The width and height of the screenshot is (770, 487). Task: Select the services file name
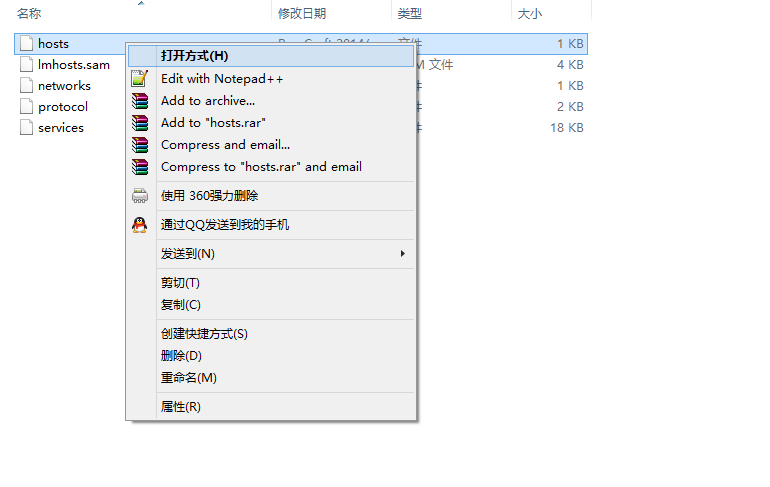(61, 128)
